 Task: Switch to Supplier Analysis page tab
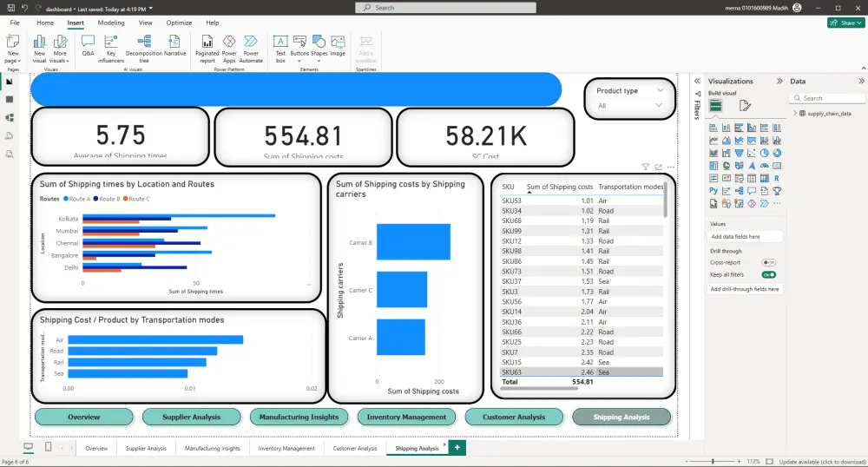pos(146,448)
